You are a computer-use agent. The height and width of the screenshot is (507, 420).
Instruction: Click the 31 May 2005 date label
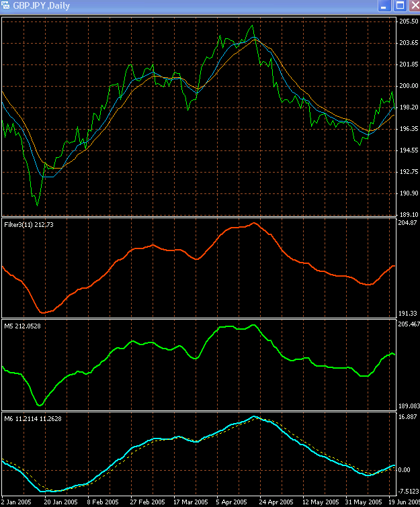pyautogui.click(x=364, y=502)
